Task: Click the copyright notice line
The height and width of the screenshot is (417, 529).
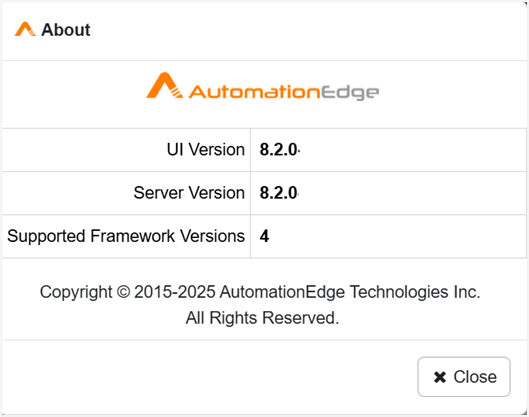Action: 260,292
